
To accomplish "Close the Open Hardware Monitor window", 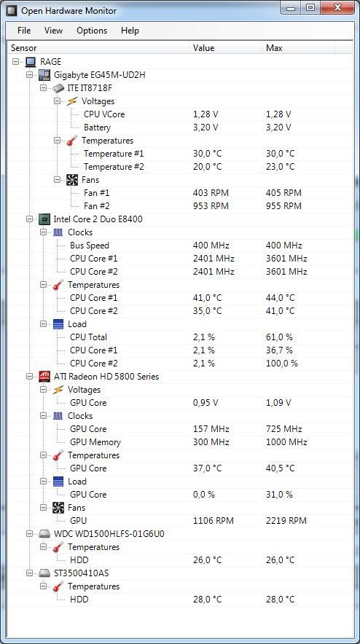I will (337, 7).
